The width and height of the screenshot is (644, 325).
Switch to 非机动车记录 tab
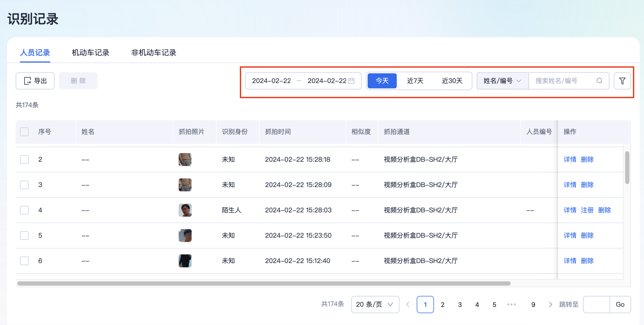tap(154, 53)
